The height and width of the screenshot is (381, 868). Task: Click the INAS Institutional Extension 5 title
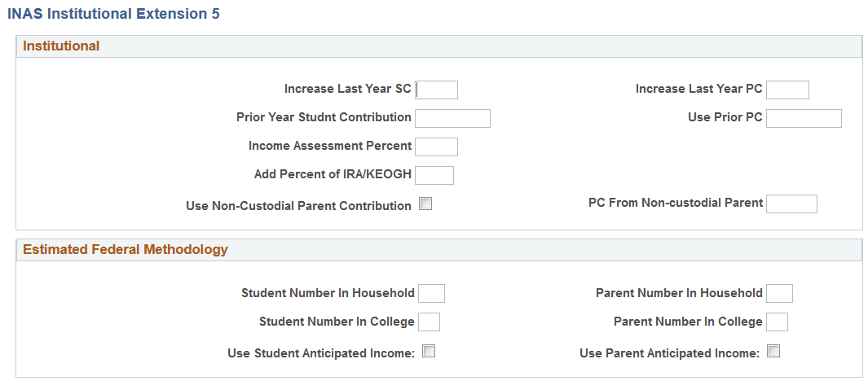coord(113,14)
